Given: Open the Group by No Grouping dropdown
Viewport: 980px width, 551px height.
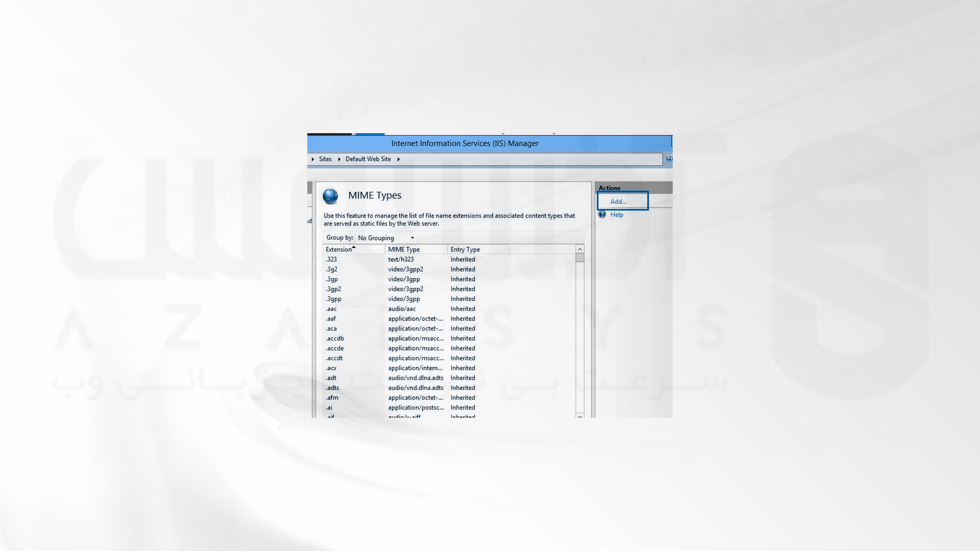Looking at the screenshot, I should tap(386, 238).
